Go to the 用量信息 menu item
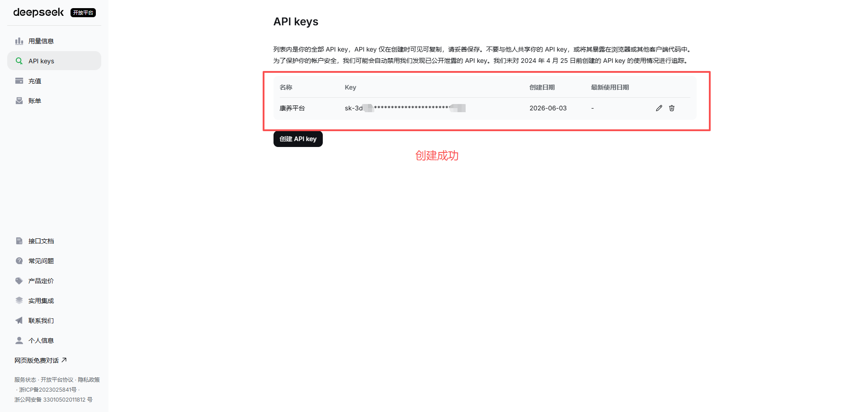 [x=54, y=41]
